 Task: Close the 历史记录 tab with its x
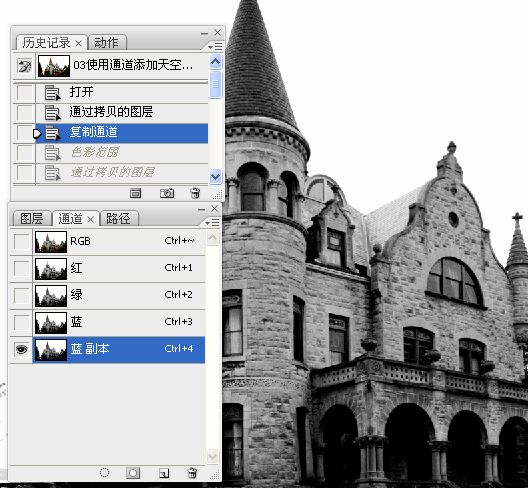[x=78, y=43]
